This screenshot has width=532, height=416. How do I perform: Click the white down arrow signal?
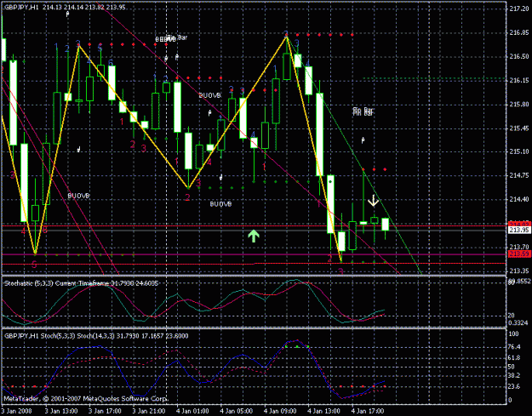point(373,201)
